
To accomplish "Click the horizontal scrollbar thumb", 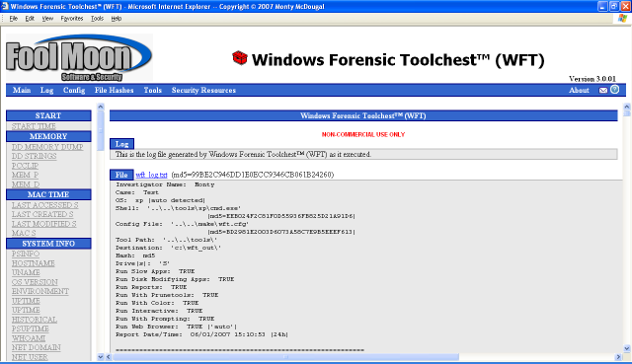I will [285, 357].
